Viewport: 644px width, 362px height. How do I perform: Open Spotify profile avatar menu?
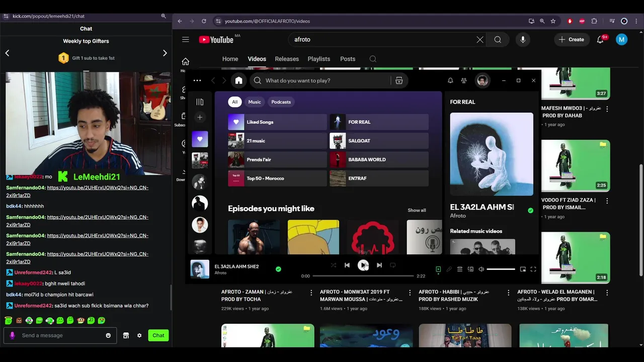point(482,80)
